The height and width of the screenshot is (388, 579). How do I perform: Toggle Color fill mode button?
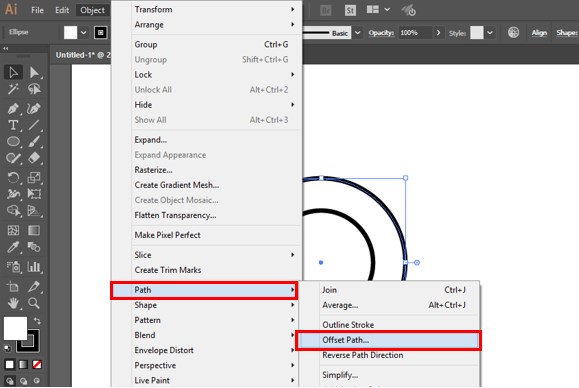coord(9,364)
